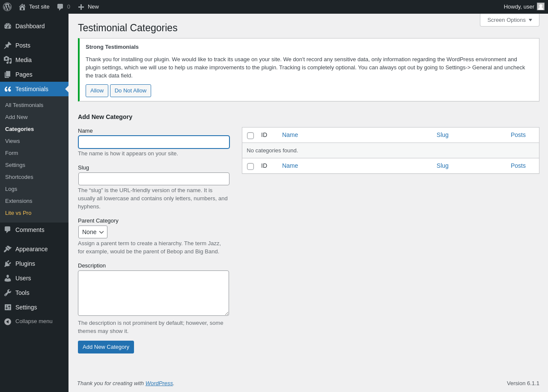This screenshot has height=392, width=548.
Task: Focus the Slug text input field
Action: [x=154, y=179]
